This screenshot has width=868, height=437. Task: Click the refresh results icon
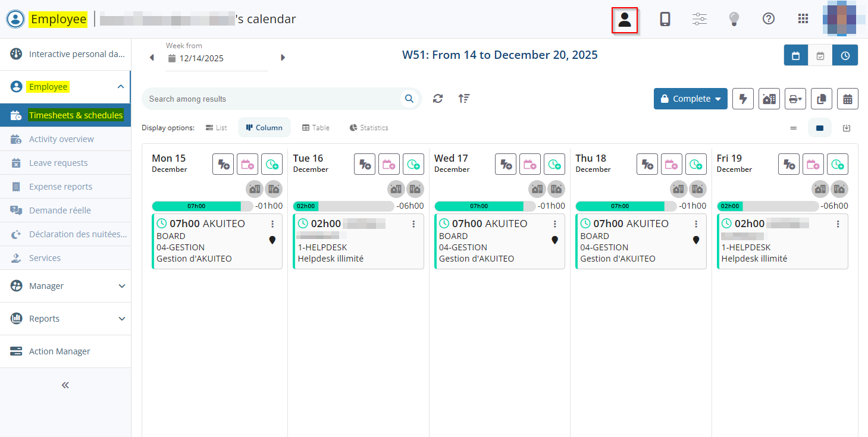[x=438, y=99]
